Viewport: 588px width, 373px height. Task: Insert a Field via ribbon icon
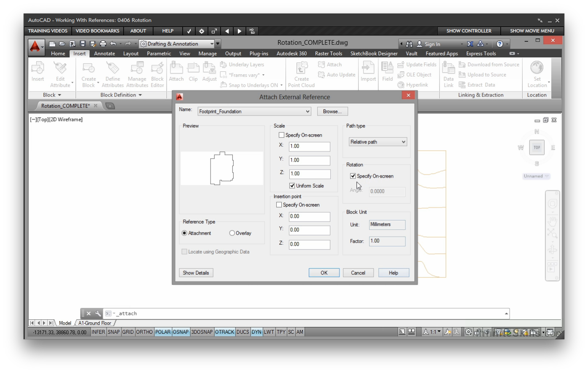[x=387, y=72]
